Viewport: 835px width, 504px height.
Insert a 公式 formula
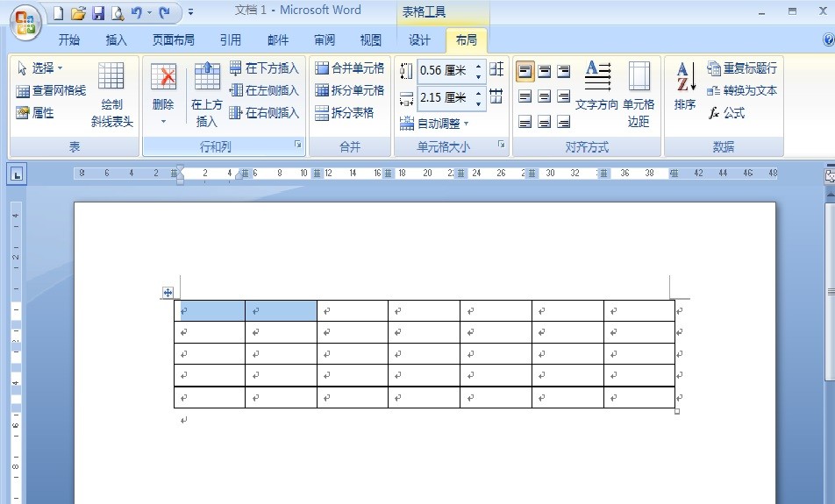click(x=726, y=113)
